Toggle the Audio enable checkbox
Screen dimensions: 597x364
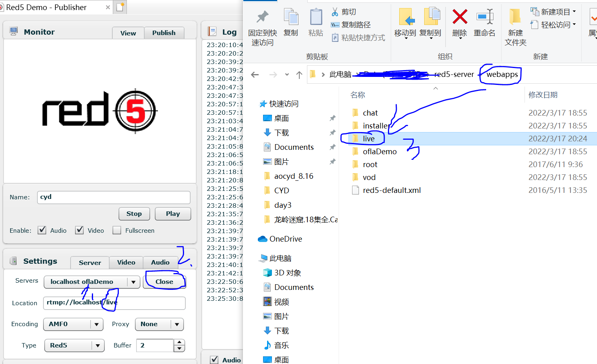pos(42,230)
